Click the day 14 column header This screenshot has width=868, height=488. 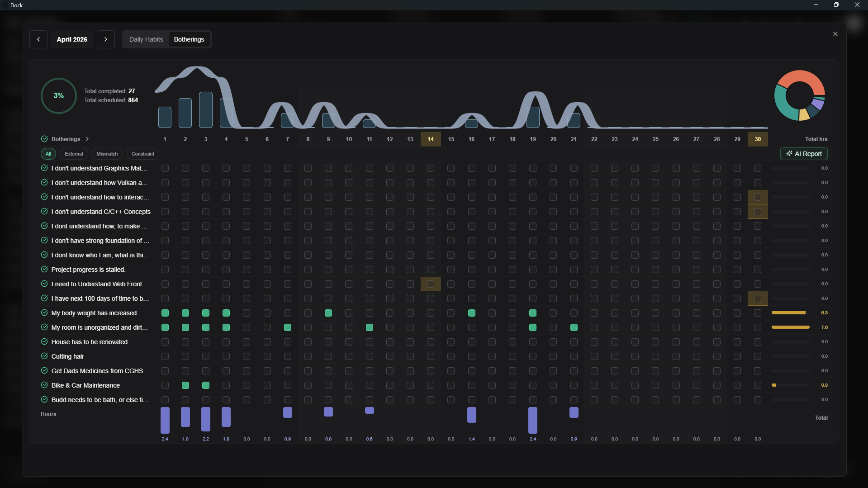pos(431,139)
